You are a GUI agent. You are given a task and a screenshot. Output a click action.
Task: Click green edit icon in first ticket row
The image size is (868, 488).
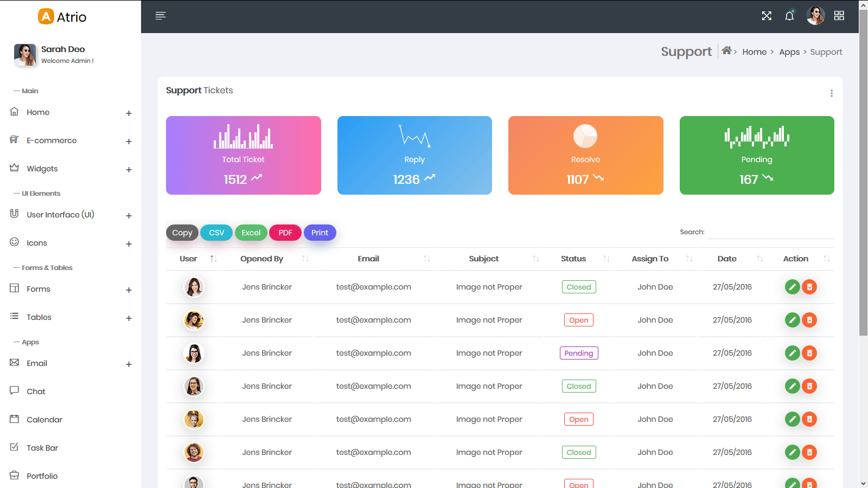tap(792, 287)
